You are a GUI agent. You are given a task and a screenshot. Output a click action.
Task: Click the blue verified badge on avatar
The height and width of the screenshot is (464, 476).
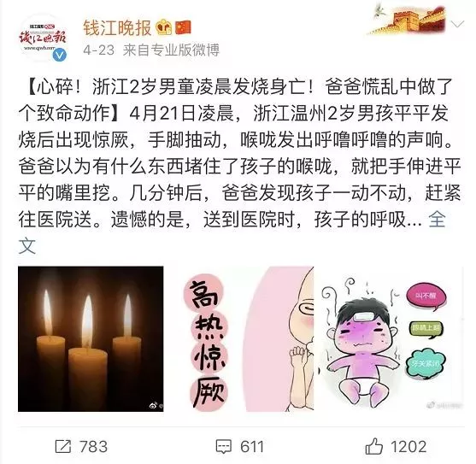[x=60, y=55]
